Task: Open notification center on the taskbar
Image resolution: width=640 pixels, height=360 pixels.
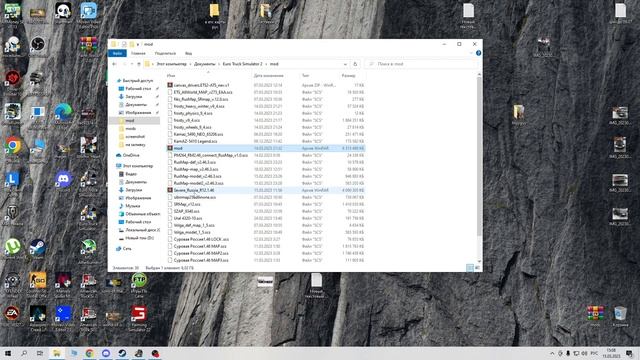Action: tap(629, 353)
